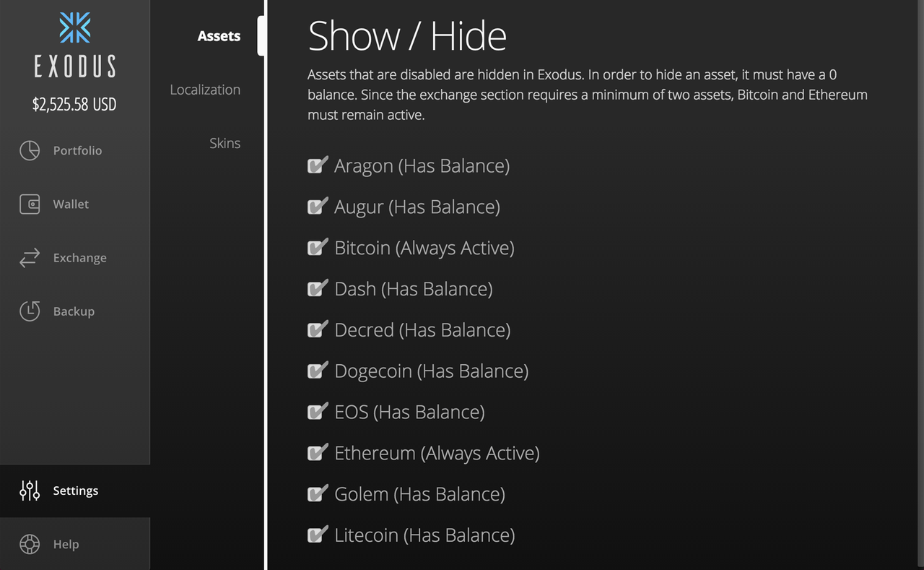Switch to the Localization tab

tap(205, 90)
